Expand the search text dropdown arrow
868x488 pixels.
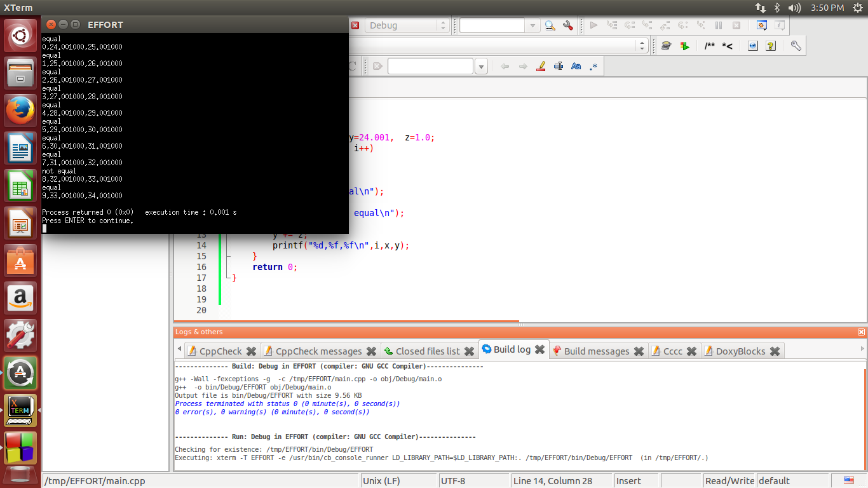(x=533, y=25)
